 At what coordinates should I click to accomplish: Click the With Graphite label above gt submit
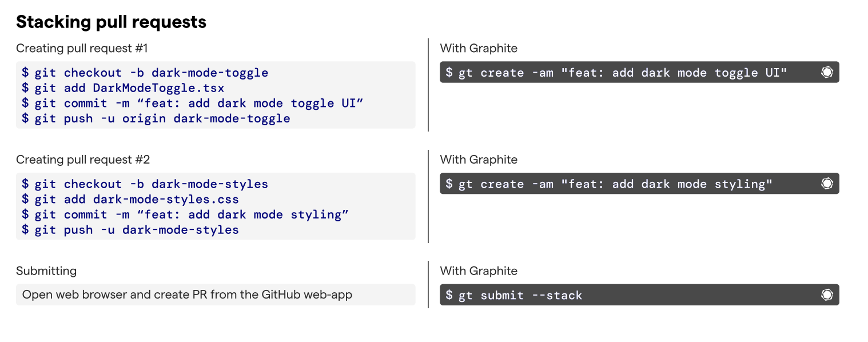[479, 271]
